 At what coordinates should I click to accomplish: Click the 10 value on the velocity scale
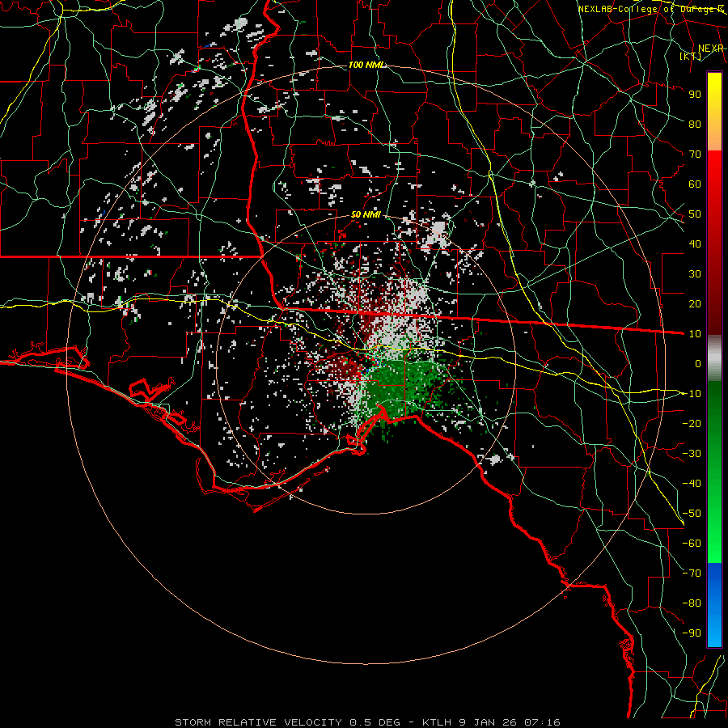695,334
